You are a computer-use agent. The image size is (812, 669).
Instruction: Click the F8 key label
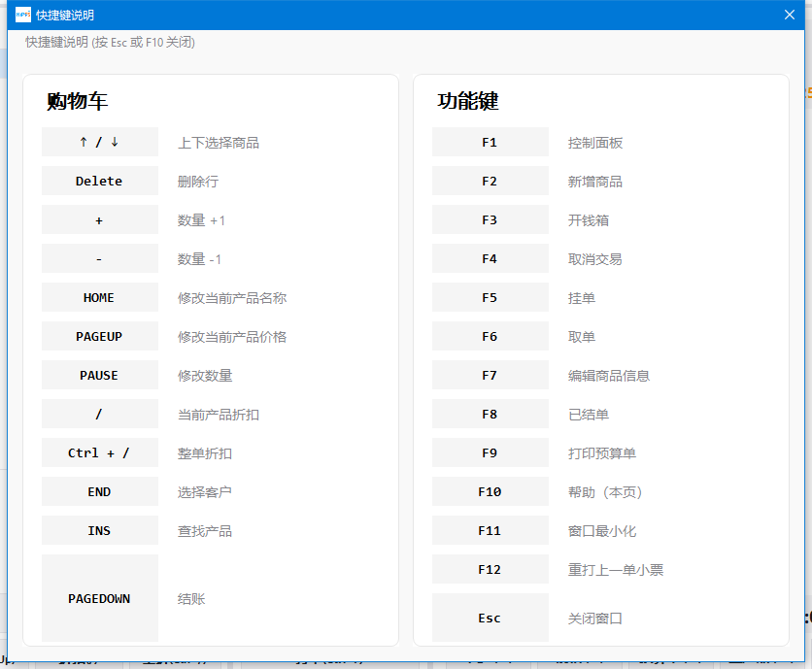click(x=490, y=414)
